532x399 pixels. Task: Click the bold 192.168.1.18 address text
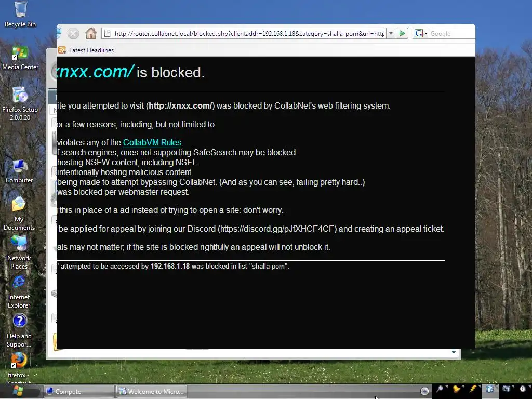[x=170, y=267]
